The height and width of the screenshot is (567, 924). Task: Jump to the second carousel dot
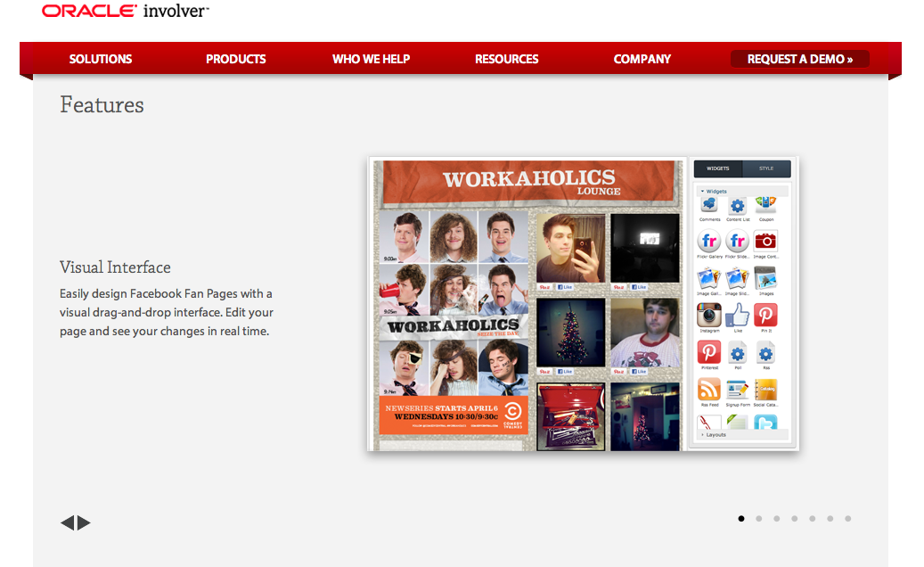click(759, 519)
